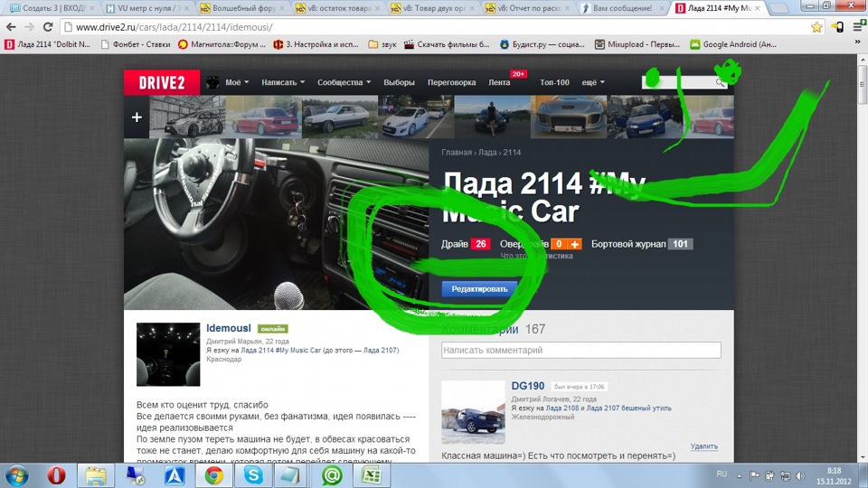Click the browser back arrow
Image resolution: width=868 pixels, height=488 pixels.
tap(11, 26)
